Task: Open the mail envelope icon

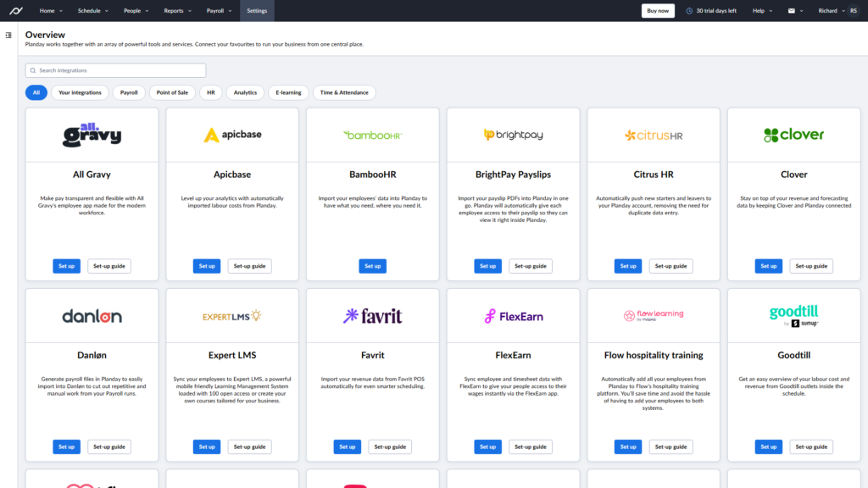Action: tap(792, 10)
